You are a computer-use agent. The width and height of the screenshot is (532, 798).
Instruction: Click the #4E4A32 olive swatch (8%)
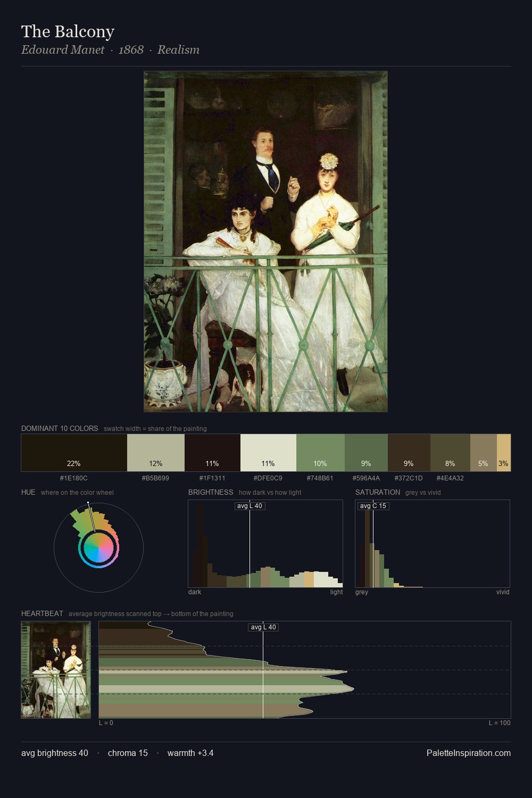pyautogui.click(x=450, y=453)
